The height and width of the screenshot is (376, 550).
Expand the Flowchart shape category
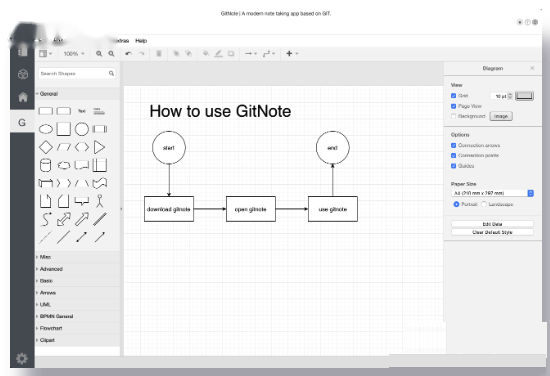tap(51, 328)
